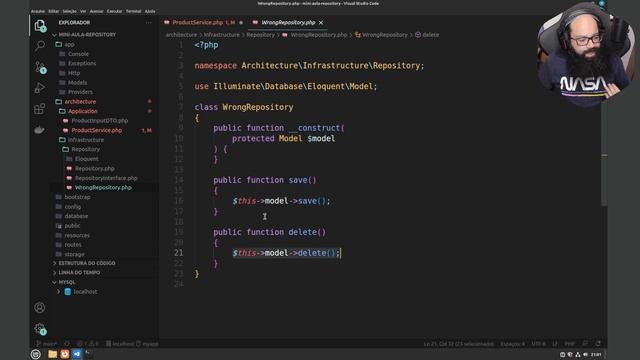Open the Source Control view icon

pyautogui.click(x=40, y=67)
